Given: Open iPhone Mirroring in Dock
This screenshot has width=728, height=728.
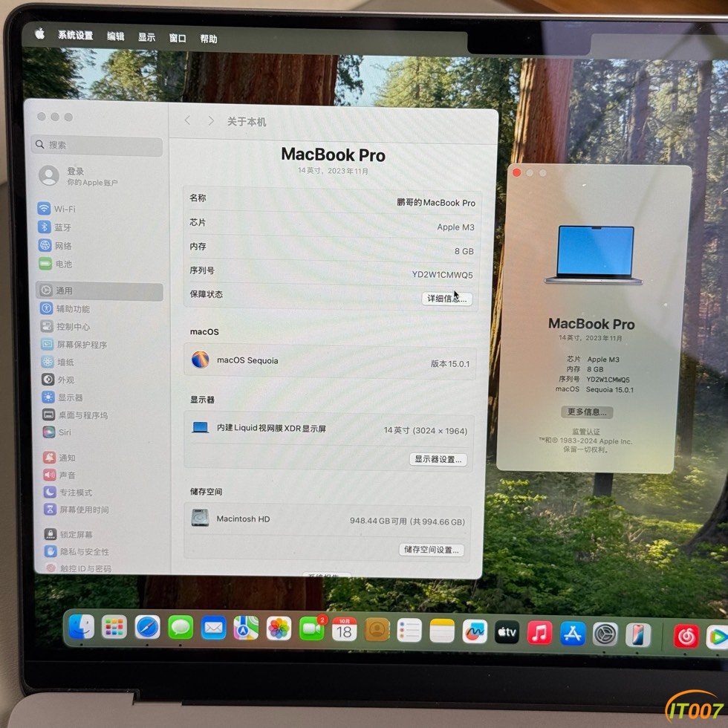Looking at the screenshot, I should click(x=638, y=635).
